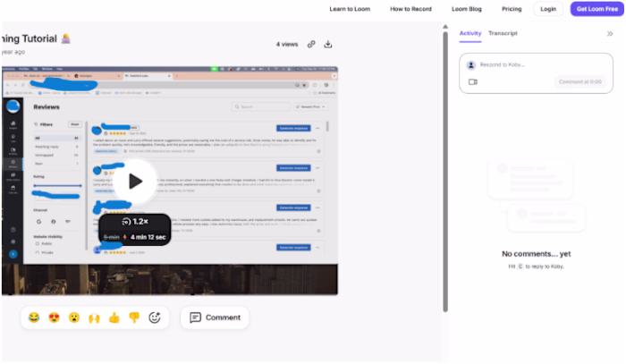Click the scroll up arrow above scrollbar
The height and width of the screenshot is (364, 626).
coord(445,27)
